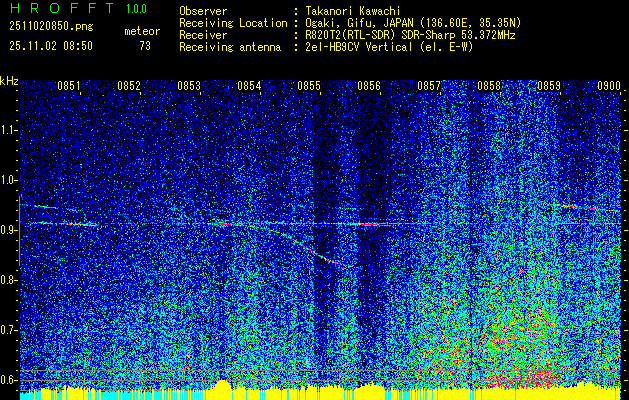Click time marker 0856

click(369, 86)
